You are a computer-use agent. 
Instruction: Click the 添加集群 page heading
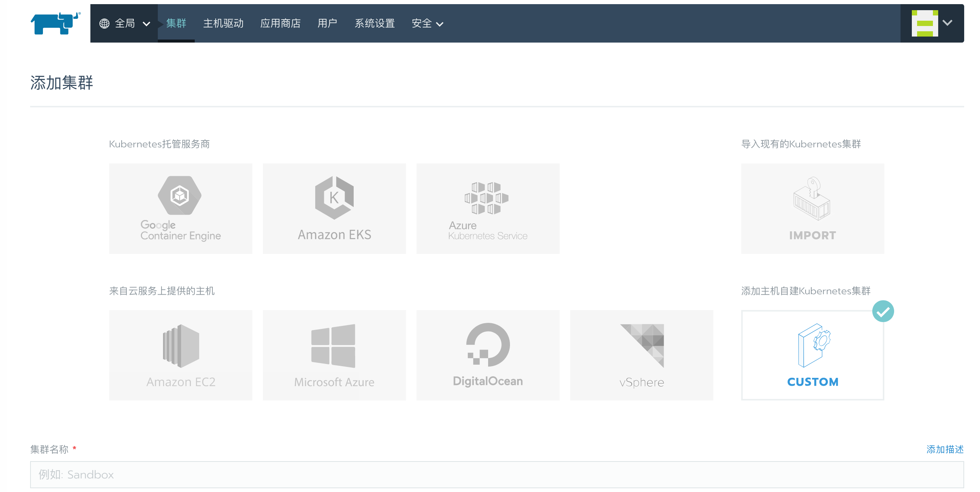pyautogui.click(x=62, y=83)
